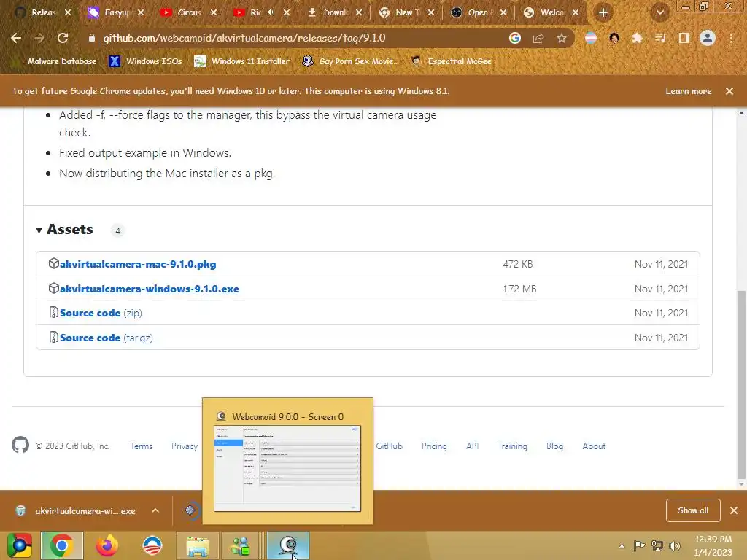The width and height of the screenshot is (747, 560).
Task: Open the Privacy footer link
Action: coord(185,446)
